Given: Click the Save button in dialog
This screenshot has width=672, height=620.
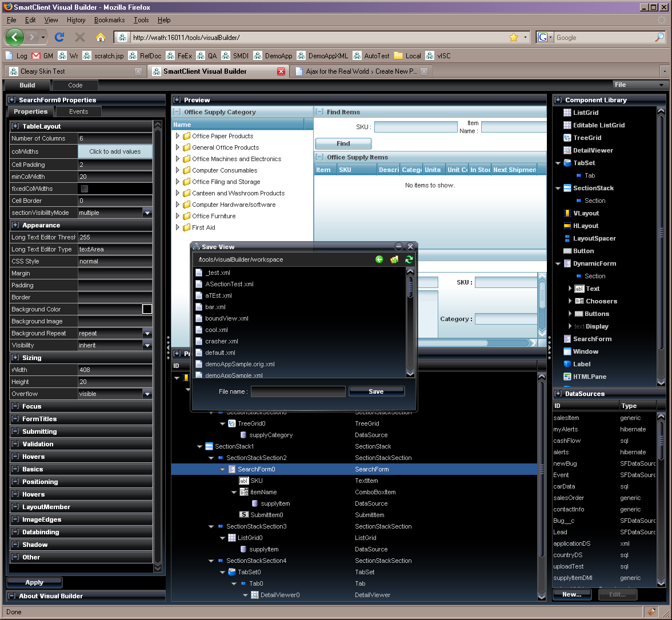Looking at the screenshot, I should [376, 391].
